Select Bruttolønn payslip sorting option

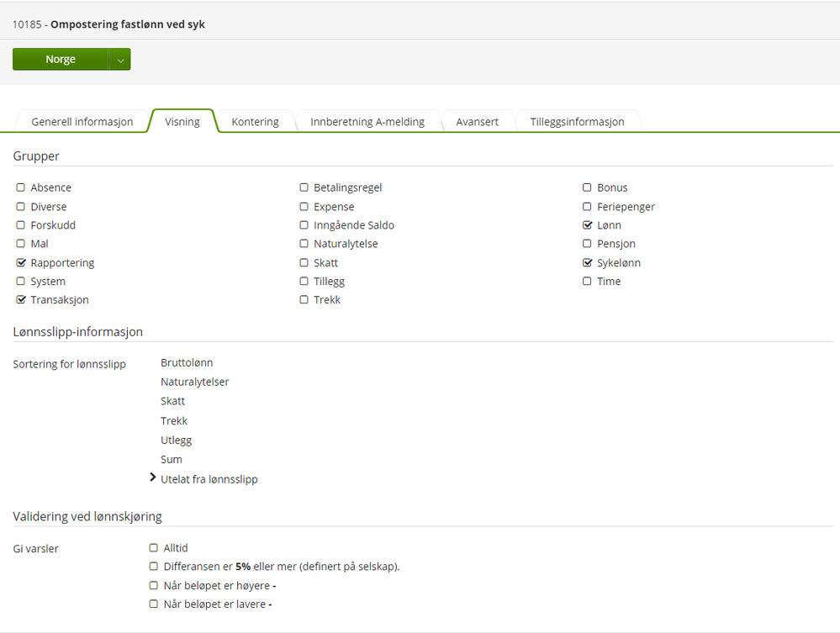(x=187, y=362)
